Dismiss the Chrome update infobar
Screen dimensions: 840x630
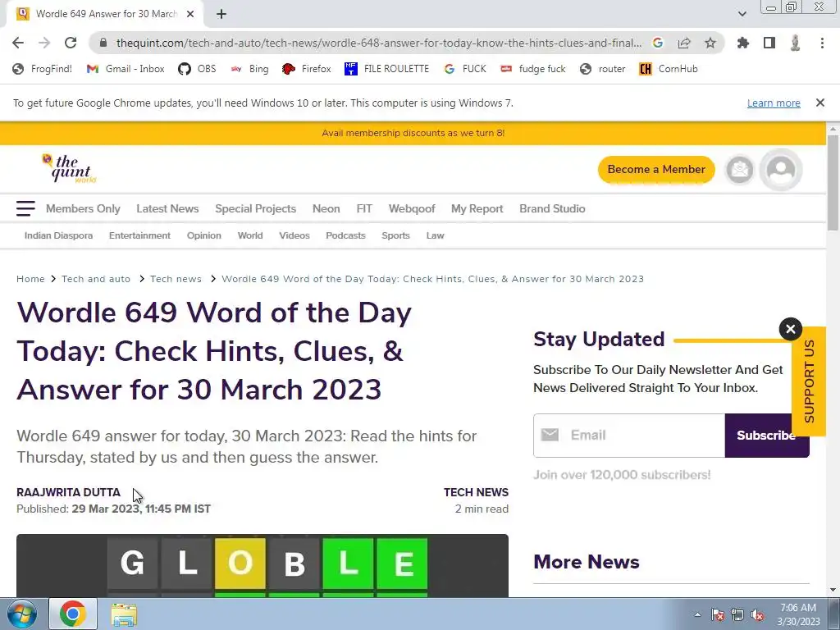coord(820,103)
